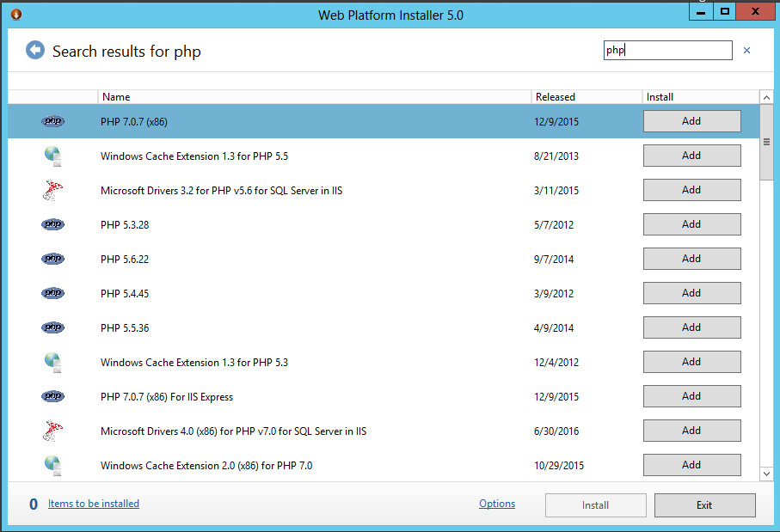Select PHP 7.0.7 (x86) For IIS Express name
Screen dimensions: 780x532
point(167,397)
